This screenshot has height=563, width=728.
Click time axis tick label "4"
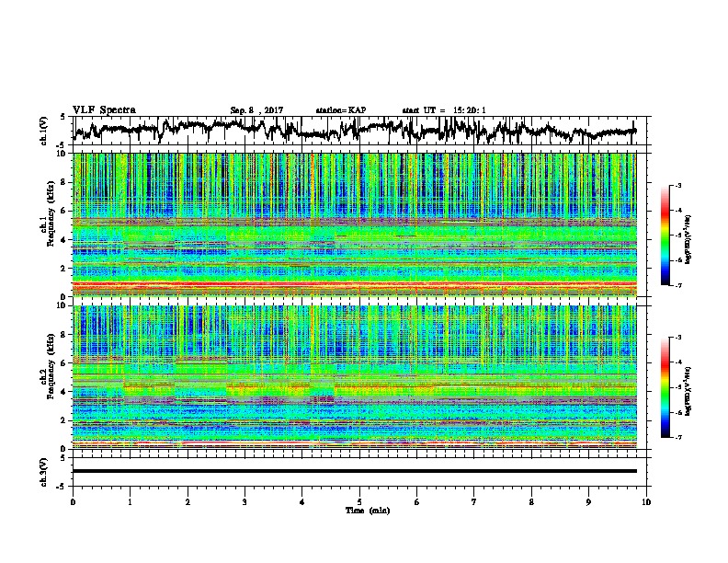[x=302, y=502]
